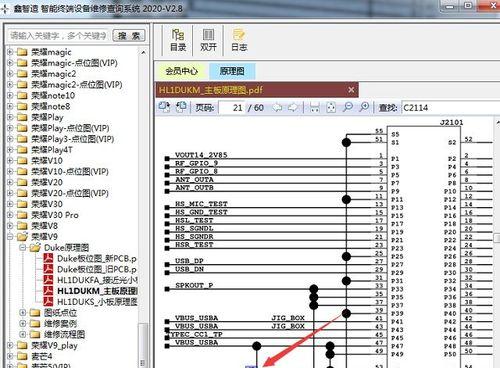Select 荣耀V10-点位图(VIP) in tree

click(70, 172)
